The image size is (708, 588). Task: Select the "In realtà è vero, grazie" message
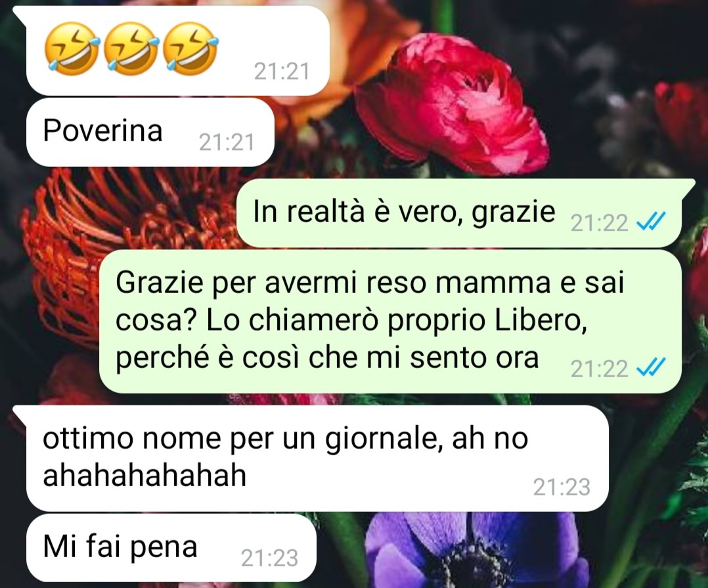(459, 213)
